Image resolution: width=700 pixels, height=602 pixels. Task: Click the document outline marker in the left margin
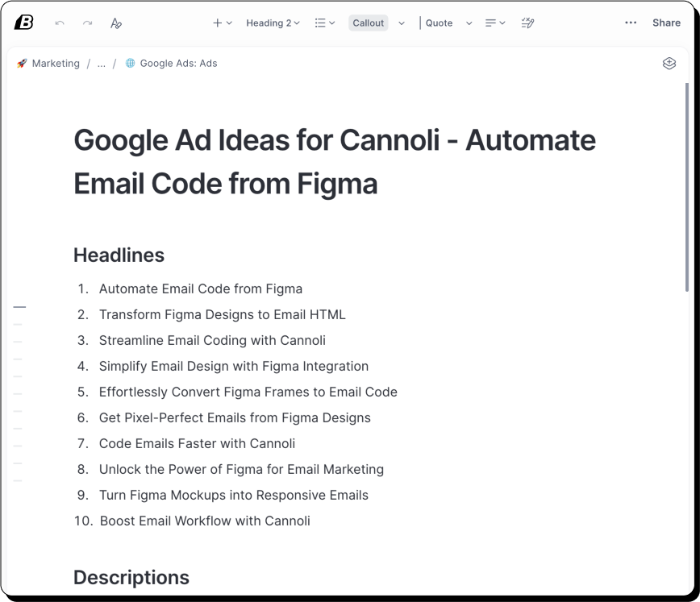(19, 306)
